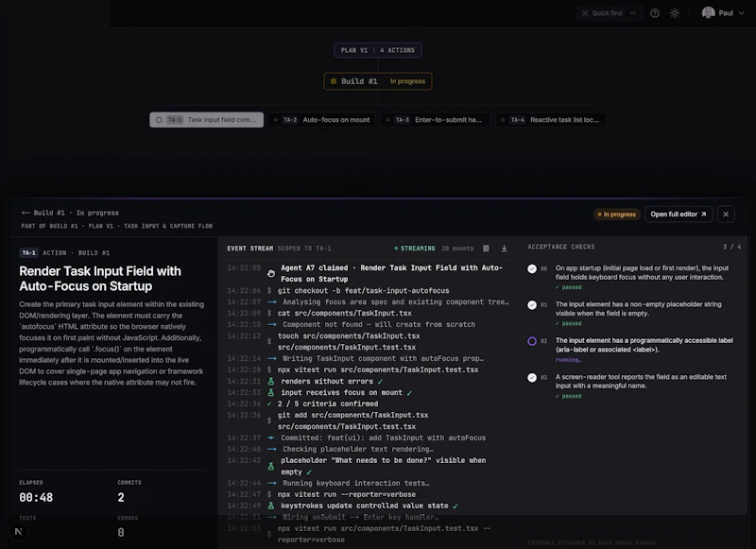This screenshot has width=756, height=549.
Task: Toggle acceptance check 03 screen-reader tool
Action: (532, 378)
